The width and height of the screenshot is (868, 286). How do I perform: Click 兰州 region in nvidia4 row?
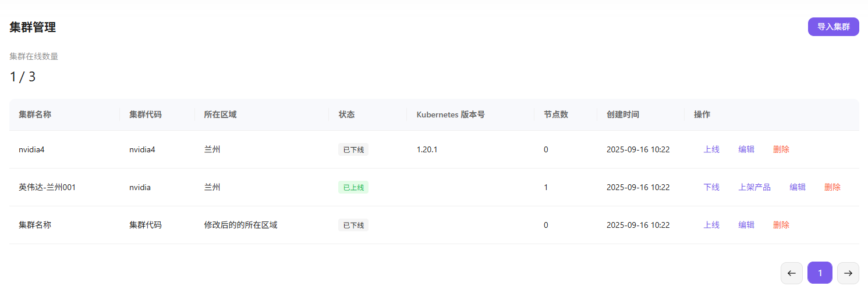tap(212, 149)
